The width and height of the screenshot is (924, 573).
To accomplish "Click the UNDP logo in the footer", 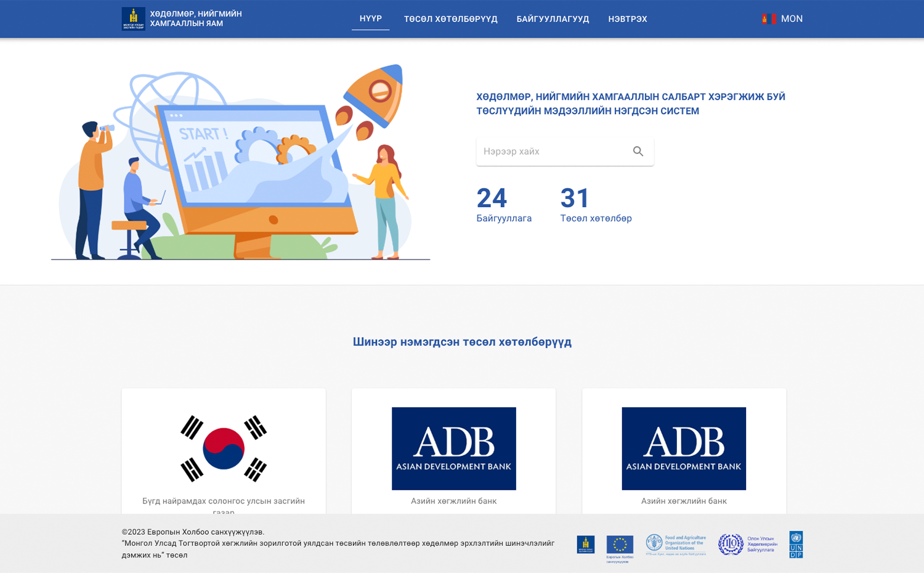I will pos(796,545).
